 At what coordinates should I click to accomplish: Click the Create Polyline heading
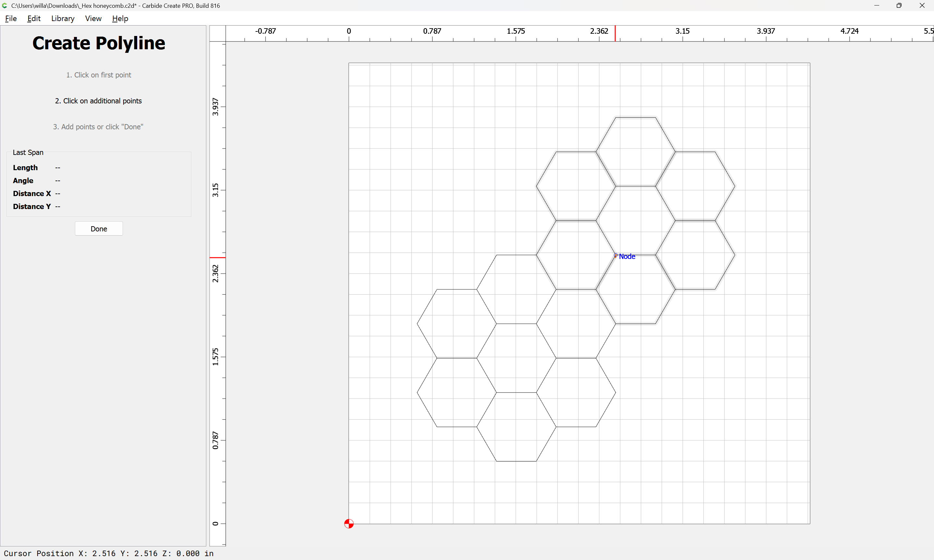(99, 43)
